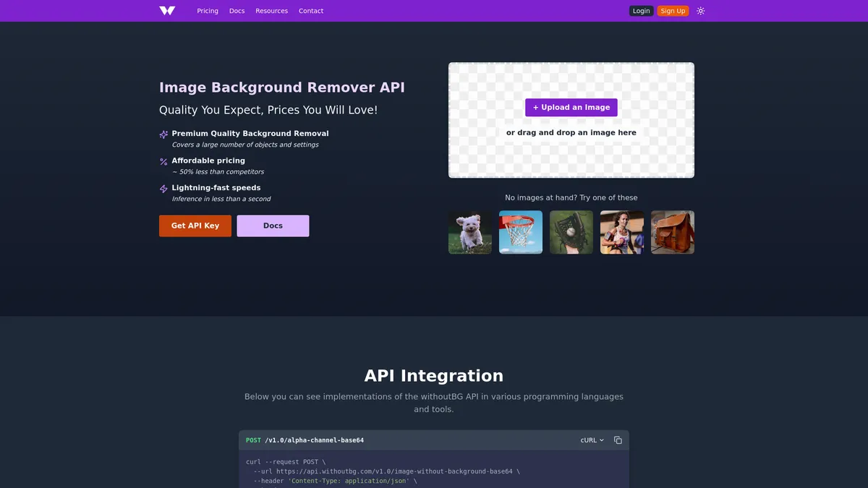
Task: Expand the chevron next to cURL
Action: (602, 440)
